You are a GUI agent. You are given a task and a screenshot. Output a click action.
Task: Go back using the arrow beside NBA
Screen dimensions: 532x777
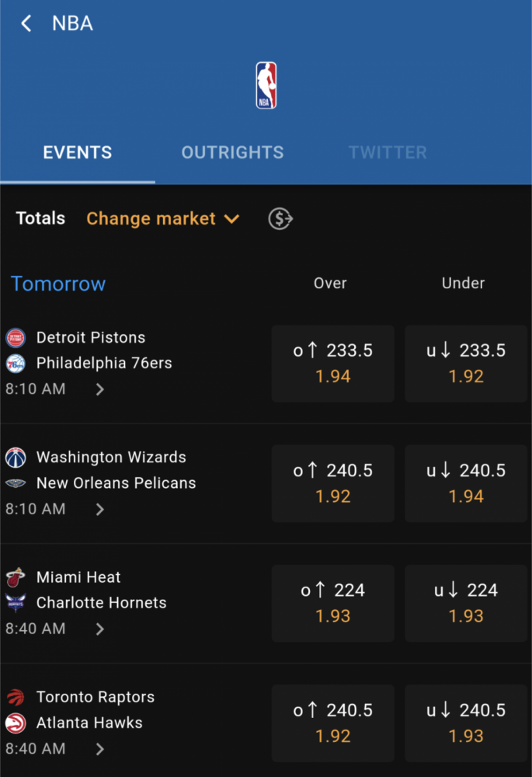point(26,23)
